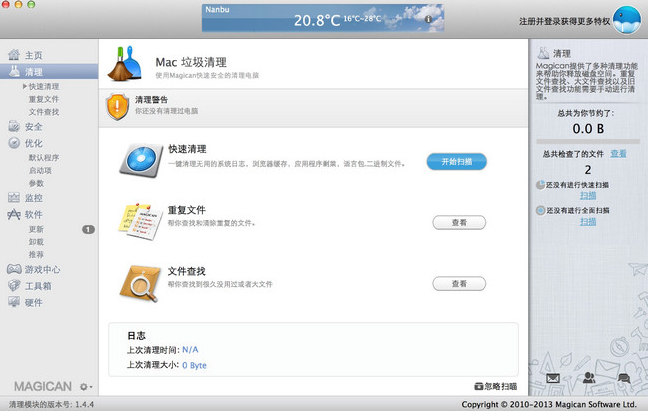Click the monitor chart sidebar icon
Viewport: 648px width, 412px height.
[x=14, y=198]
